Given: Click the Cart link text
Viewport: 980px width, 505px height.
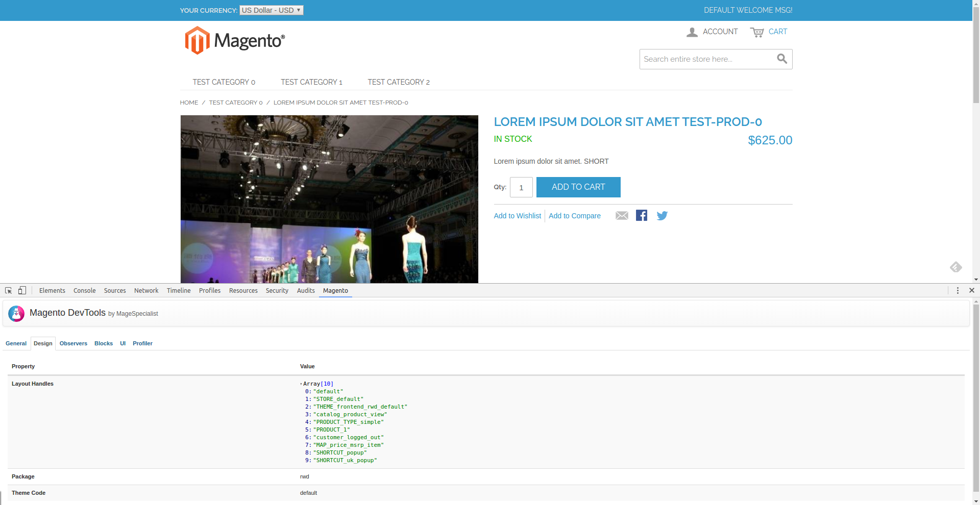Looking at the screenshot, I should 778,32.
